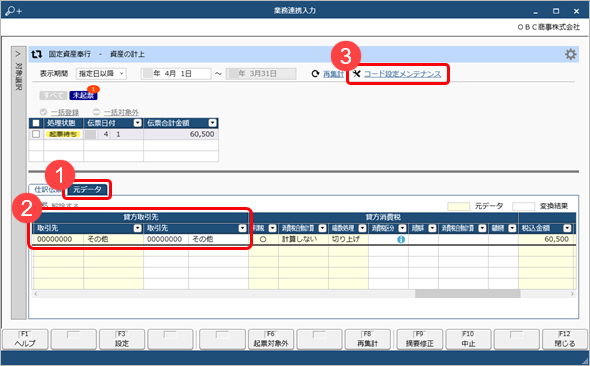The height and width of the screenshot is (366, 590).
Task: Open the コード設定メンテナンス link
Action: point(402,74)
